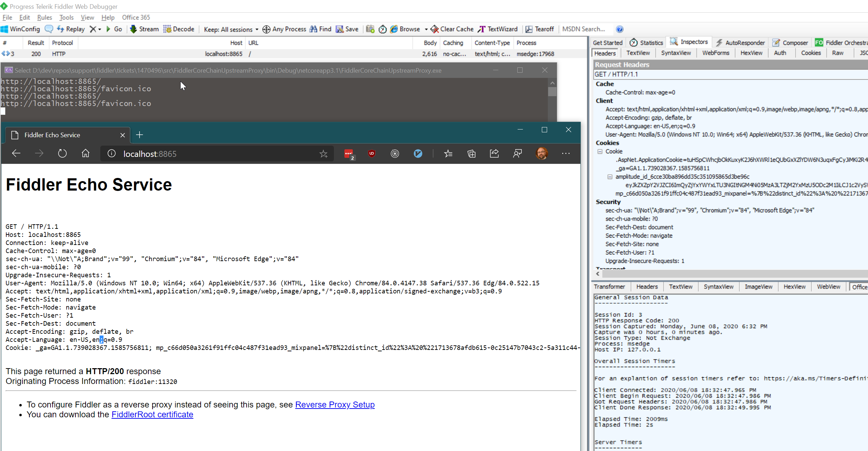Viewport: 868px width, 451px height.
Task: Click the browser address bar showing localhost:8865
Action: tap(150, 153)
